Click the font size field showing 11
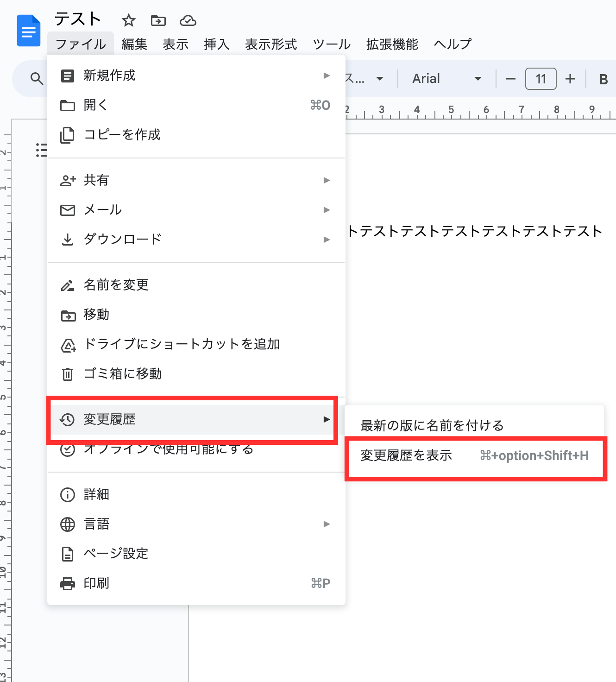This screenshot has width=616, height=682. tap(541, 79)
